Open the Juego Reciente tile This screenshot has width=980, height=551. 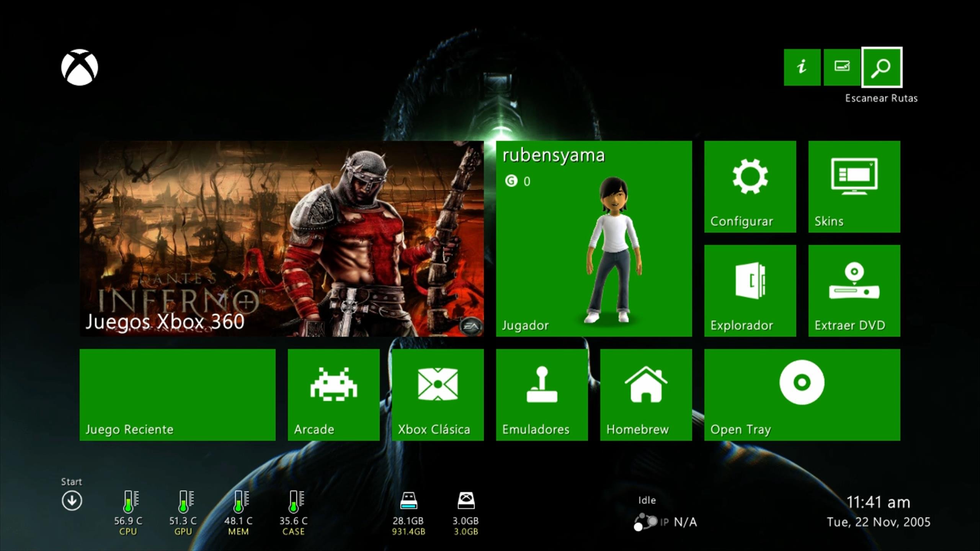178,395
